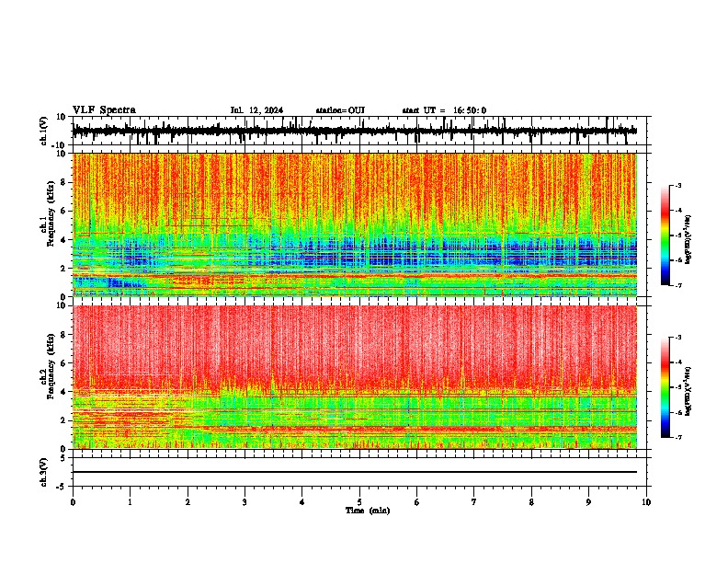
Task: Click the "-7" label on ch.1 colorbar
Action: coord(678,285)
